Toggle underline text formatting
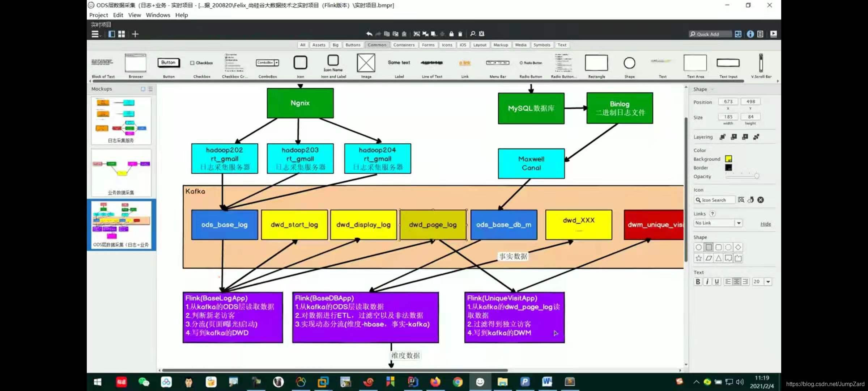The image size is (868, 391). point(716,282)
